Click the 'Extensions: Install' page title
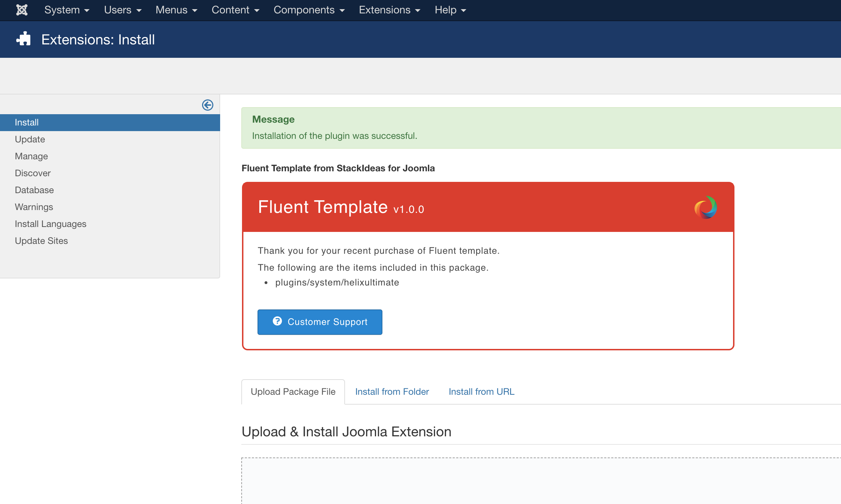The image size is (841, 504). pyautogui.click(x=98, y=39)
